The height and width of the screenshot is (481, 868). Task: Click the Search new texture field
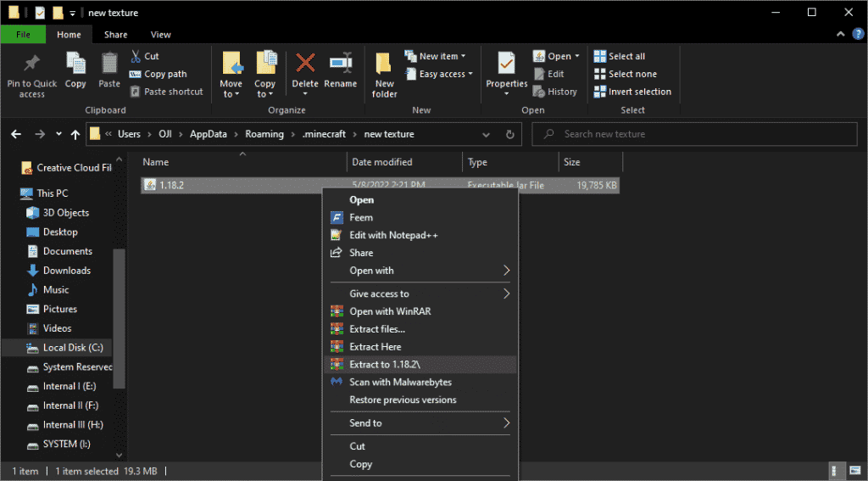click(695, 134)
